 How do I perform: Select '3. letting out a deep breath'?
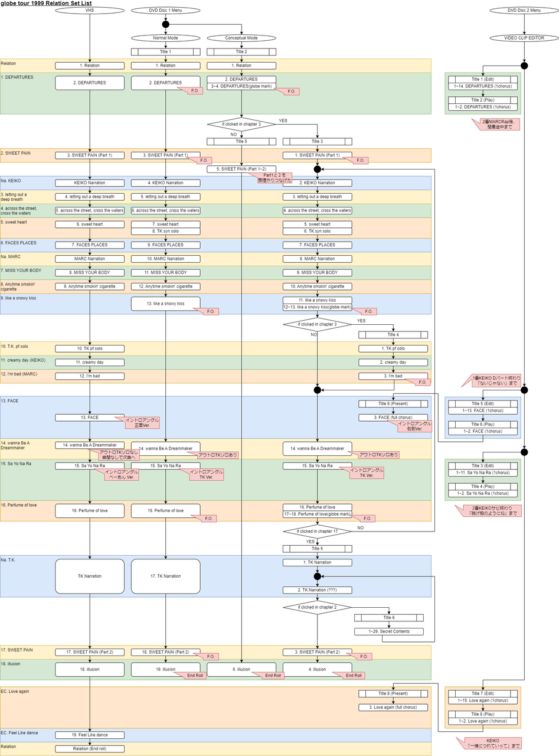pyautogui.click(x=318, y=197)
